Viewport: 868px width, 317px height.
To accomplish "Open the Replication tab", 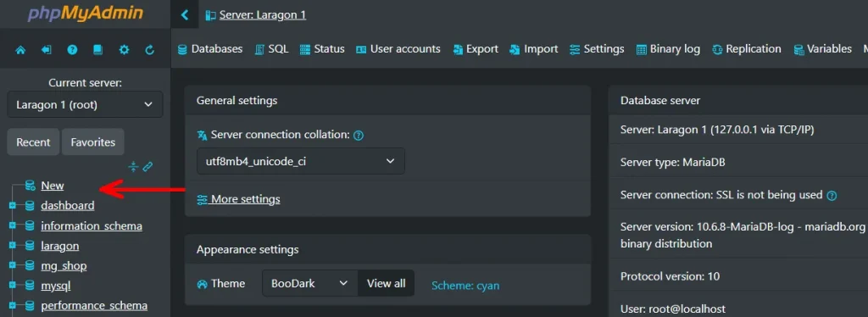I will click(x=746, y=49).
